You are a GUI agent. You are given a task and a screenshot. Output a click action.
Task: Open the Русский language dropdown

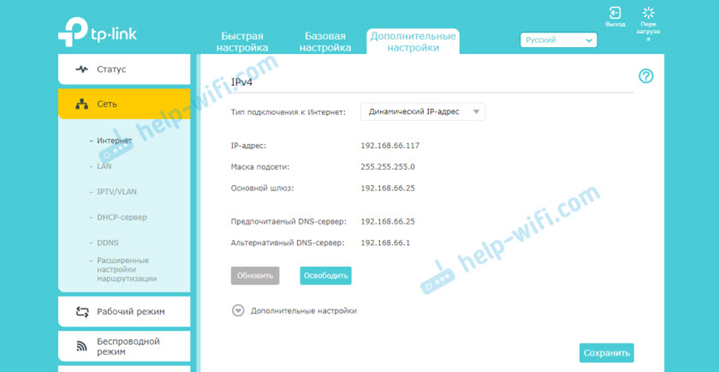pos(559,40)
